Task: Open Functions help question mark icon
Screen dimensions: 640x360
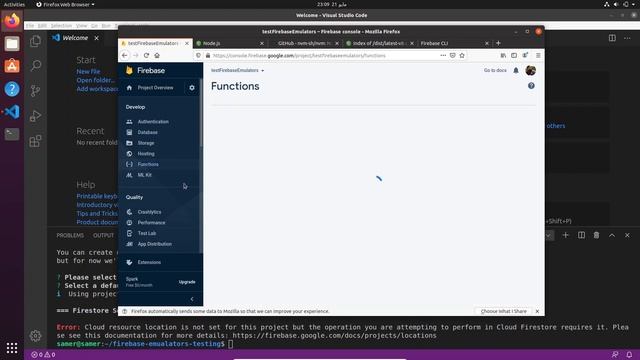Action: pos(531,86)
